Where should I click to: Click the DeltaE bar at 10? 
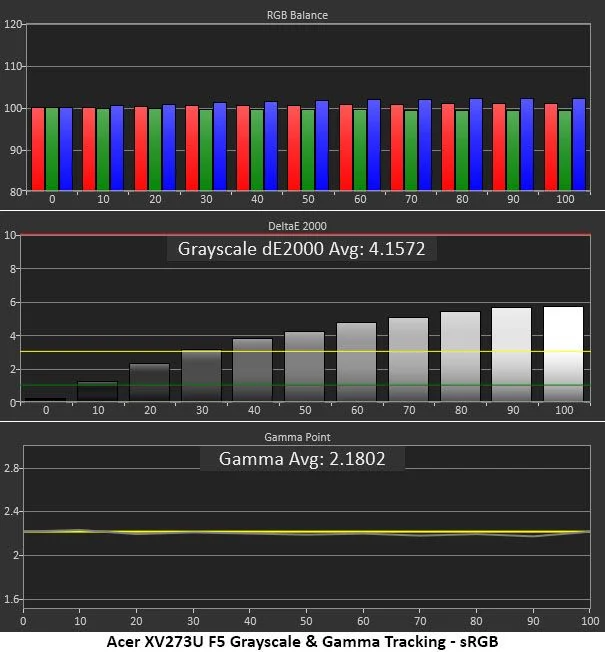click(98, 391)
